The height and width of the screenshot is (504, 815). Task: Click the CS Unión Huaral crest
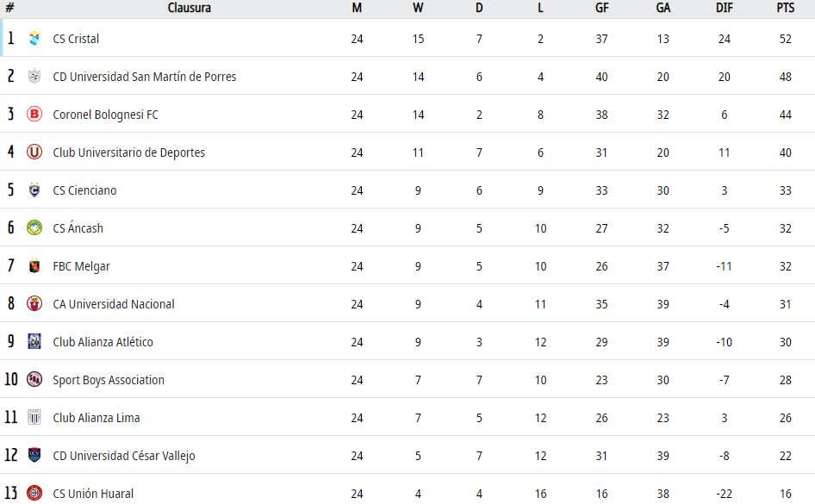34,494
